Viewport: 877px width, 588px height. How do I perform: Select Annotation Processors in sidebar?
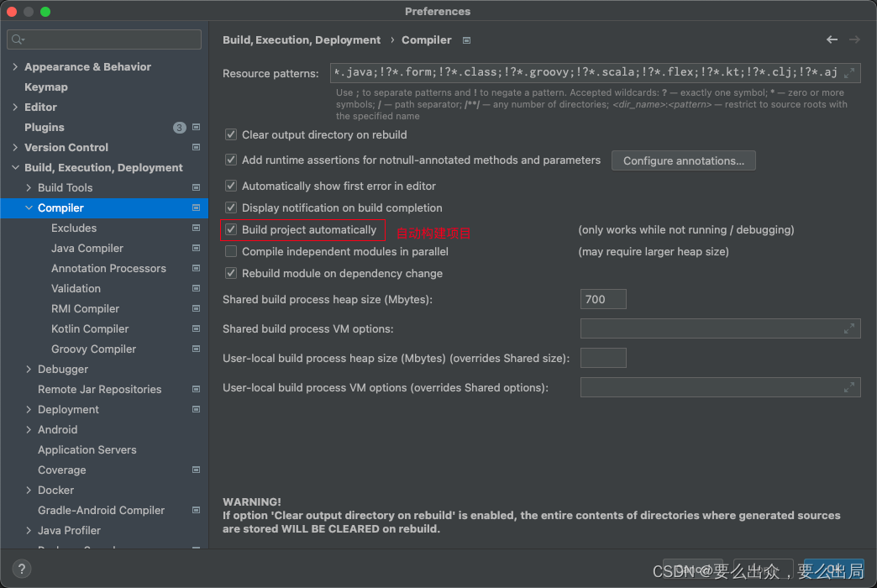(x=108, y=269)
